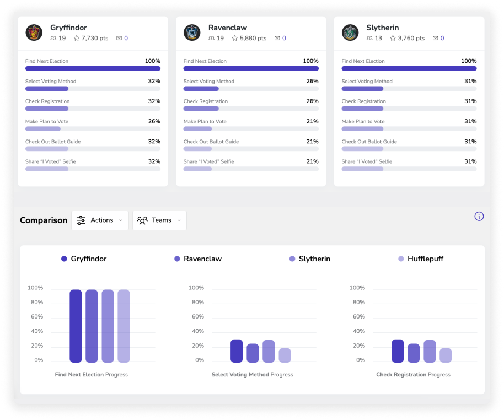Image resolution: width=504 pixels, height=420 pixels.
Task: Expand the Teams dropdown chevron
Action: [x=179, y=220]
